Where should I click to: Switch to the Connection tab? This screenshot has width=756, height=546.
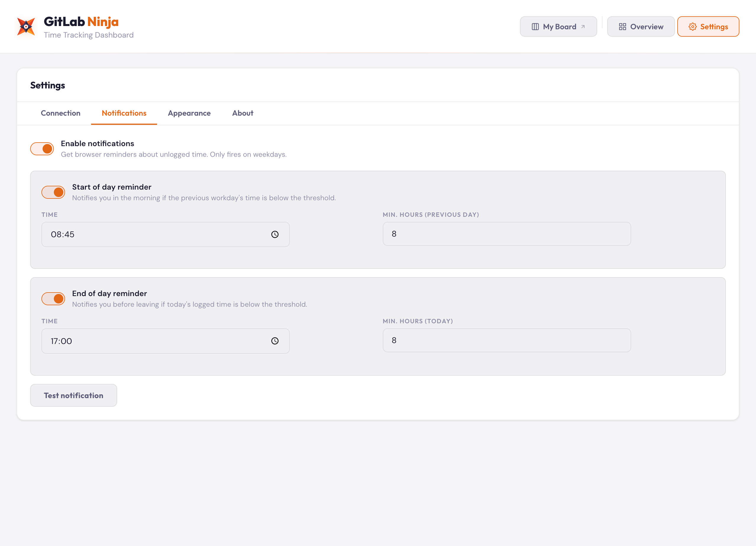coord(60,113)
